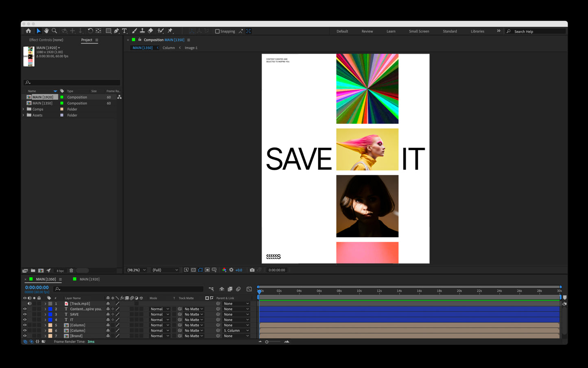Select the Rotation tool
This screenshot has height=368, width=588.
(90, 31)
